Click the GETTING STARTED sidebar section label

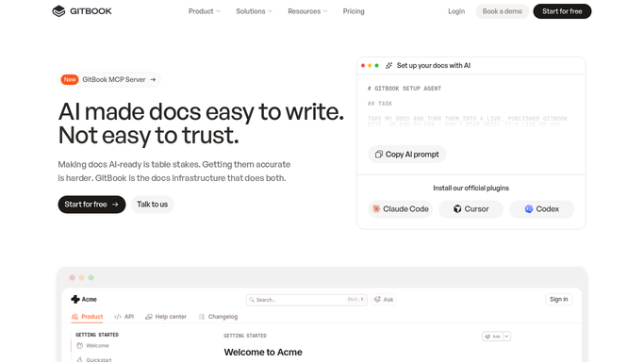pyautogui.click(x=97, y=335)
